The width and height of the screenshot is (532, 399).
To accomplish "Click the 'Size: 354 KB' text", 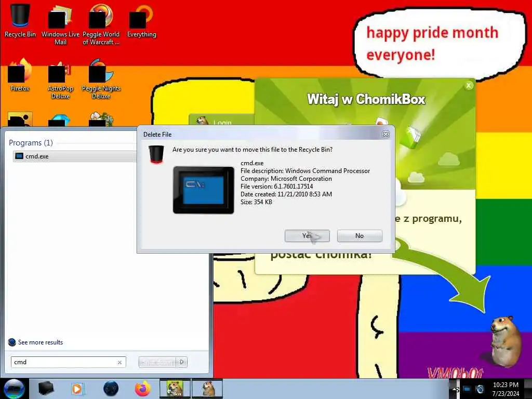I will [x=256, y=202].
